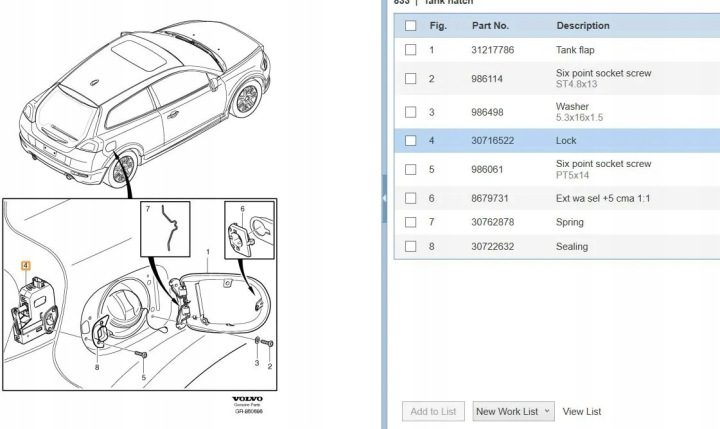
Task: Select part number 30762878
Action: coord(493,222)
